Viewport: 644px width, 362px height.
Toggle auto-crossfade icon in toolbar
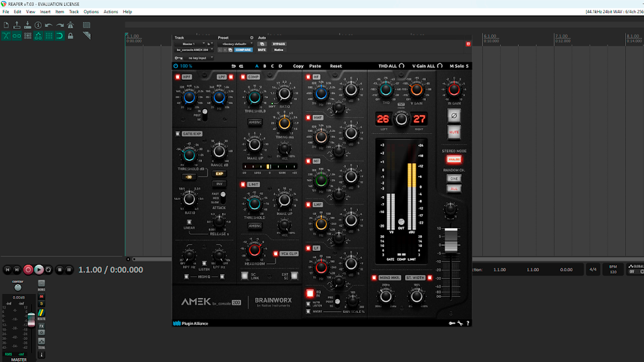(x=6, y=36)
